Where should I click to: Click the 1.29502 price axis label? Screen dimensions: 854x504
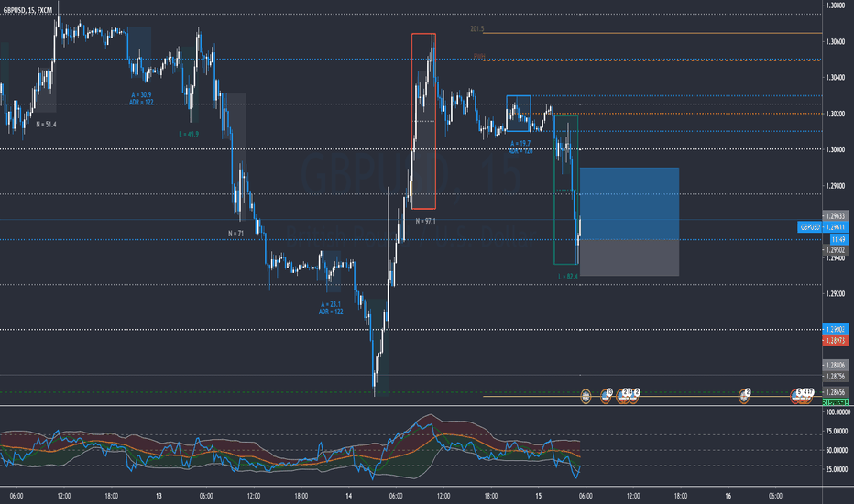pos(836,249)
